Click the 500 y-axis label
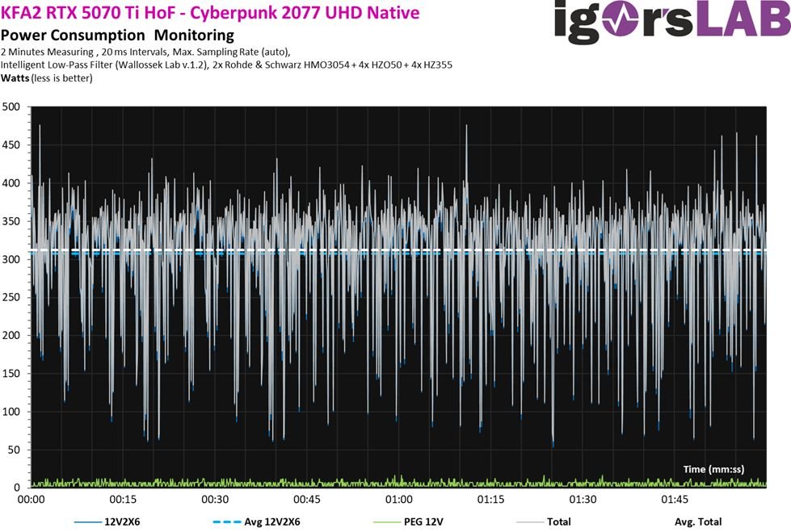This screenshot has height=532, width=791. (11, 107)
